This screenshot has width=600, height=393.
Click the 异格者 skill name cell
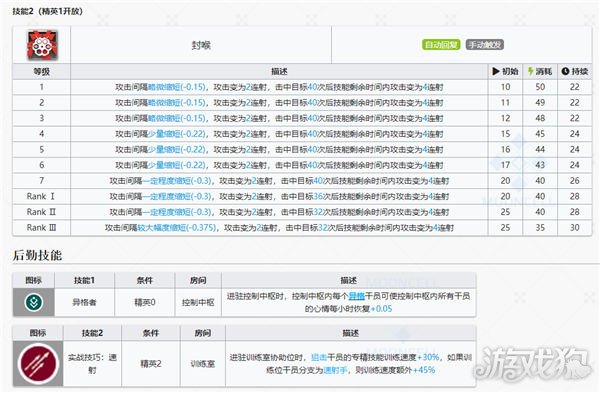point(84,302)
